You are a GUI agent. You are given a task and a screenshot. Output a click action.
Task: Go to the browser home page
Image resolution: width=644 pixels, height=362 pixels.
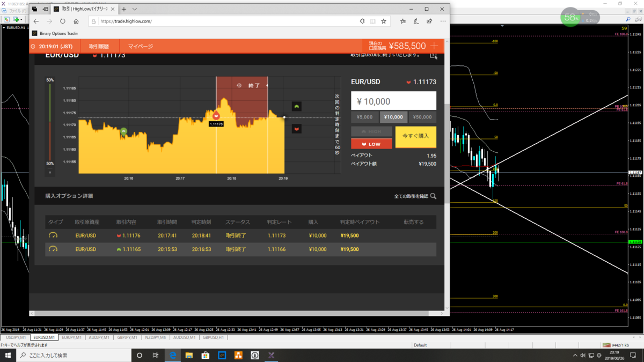tap(76, 21)
